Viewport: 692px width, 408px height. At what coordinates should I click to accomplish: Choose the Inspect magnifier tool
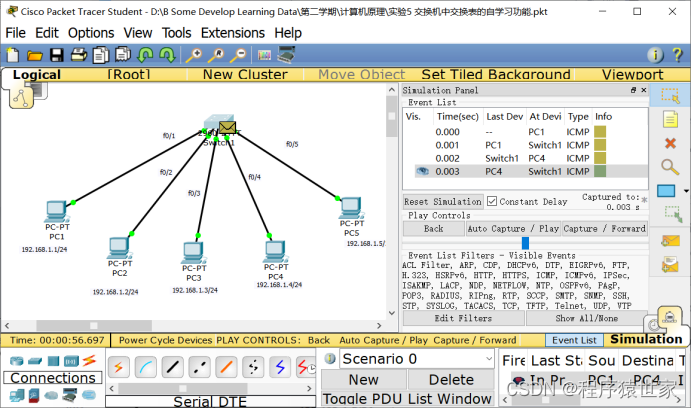(x=670, y=167)
